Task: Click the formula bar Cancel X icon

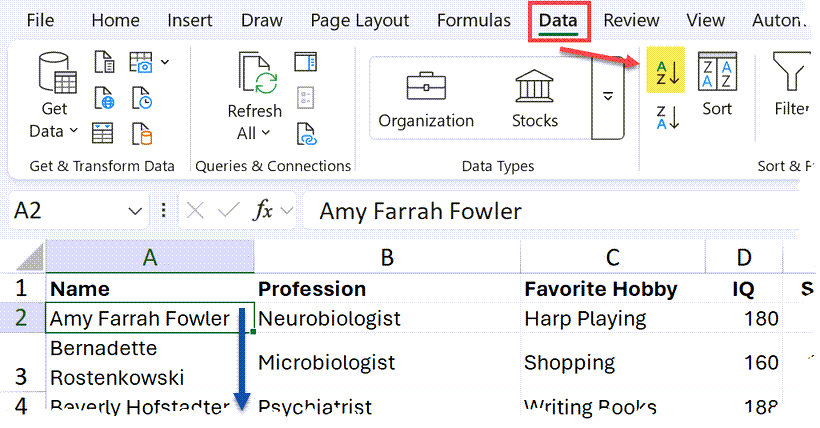Action: (195, 211)
